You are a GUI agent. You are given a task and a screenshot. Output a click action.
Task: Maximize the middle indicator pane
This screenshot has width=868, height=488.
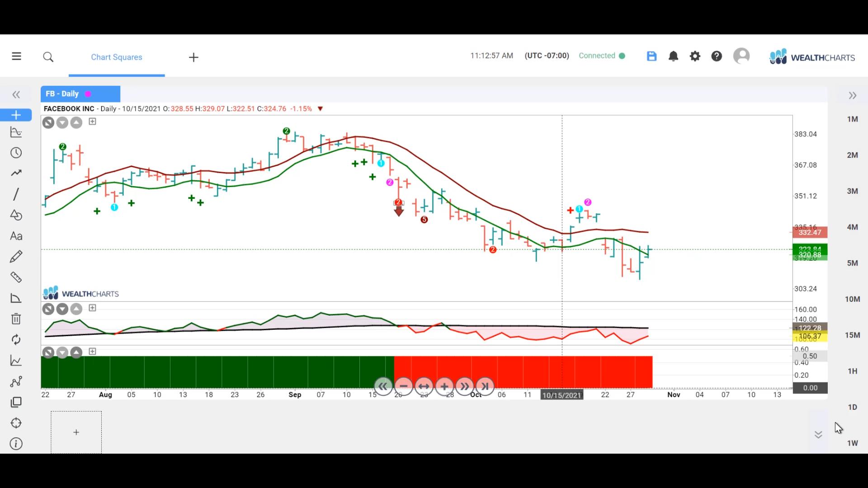[92, 308]
